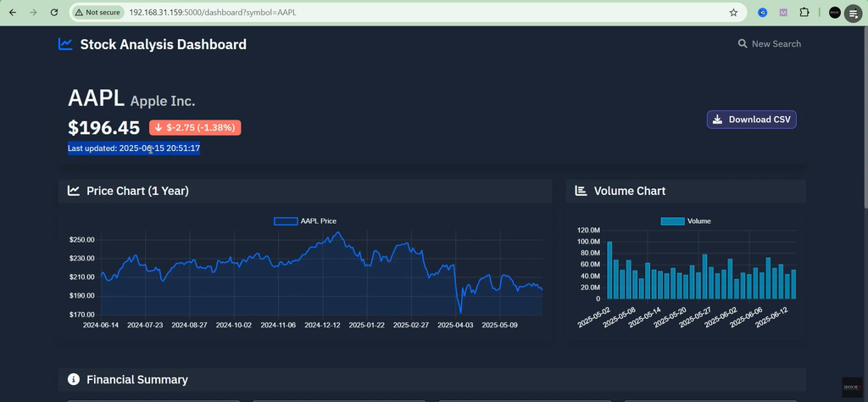Click the price change -1.38% badge
The height and width of the screenshot is (402, 868).
click(x=195, y=128)
